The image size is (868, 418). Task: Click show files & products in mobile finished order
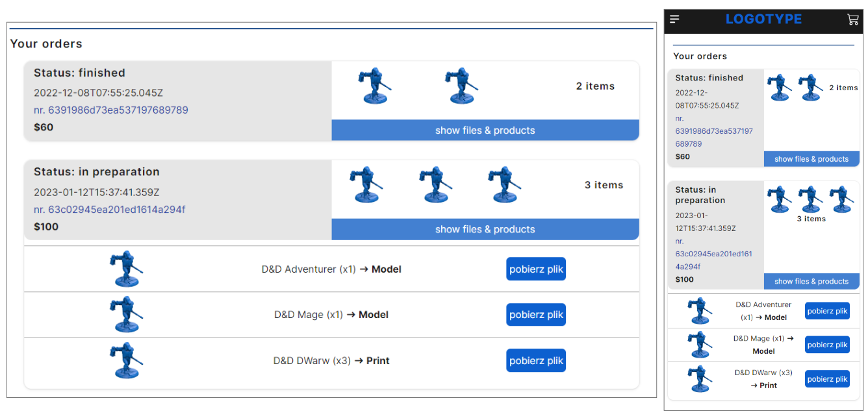point(811,158)
